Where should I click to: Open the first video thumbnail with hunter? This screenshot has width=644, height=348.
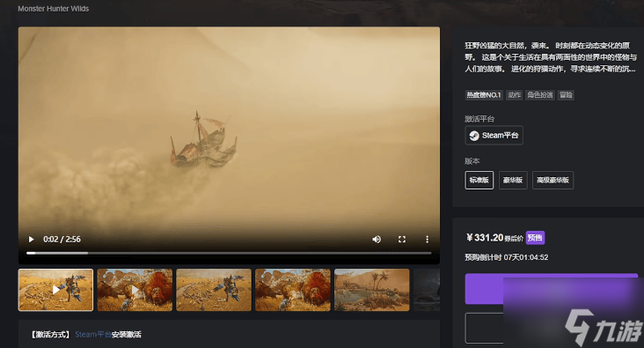coord(55,290)
